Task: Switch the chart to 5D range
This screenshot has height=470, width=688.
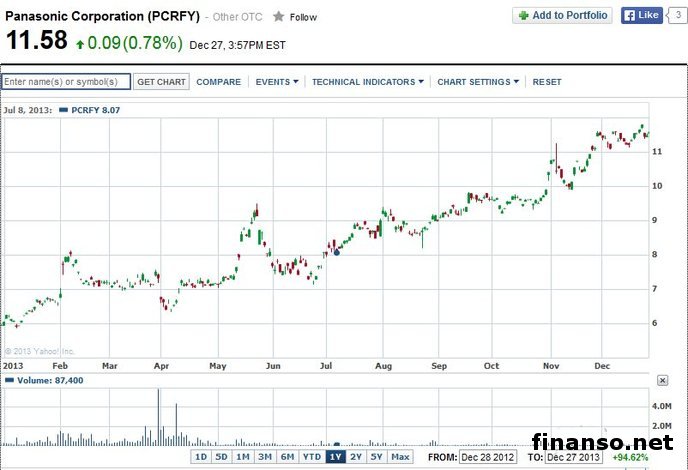Action: [x=221, y=457]
